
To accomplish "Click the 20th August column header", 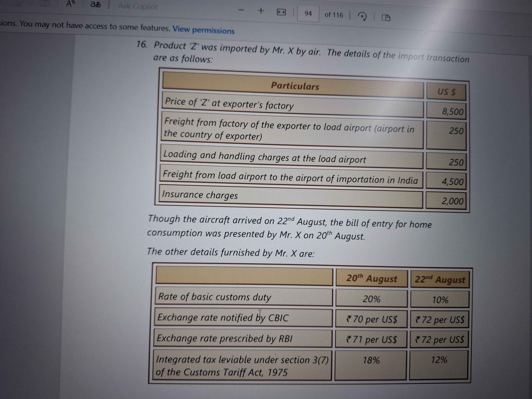I will [371, 279].
